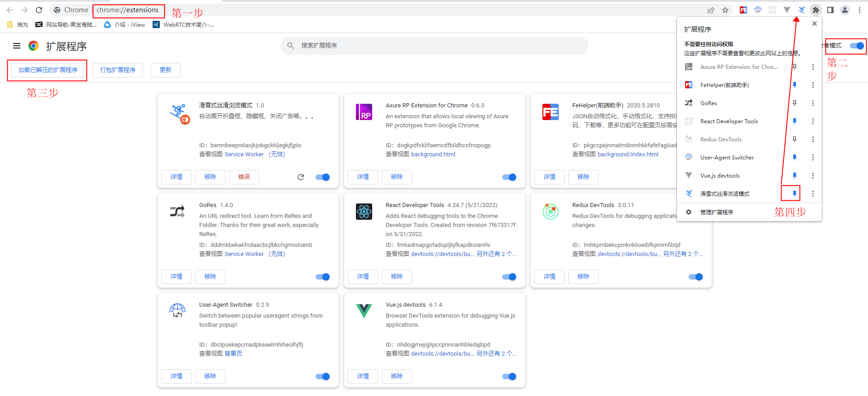This screenshot has height=396, width=868.
Task: Open more options for Redux DevTools in popup
Action: (x=813, y=139)
